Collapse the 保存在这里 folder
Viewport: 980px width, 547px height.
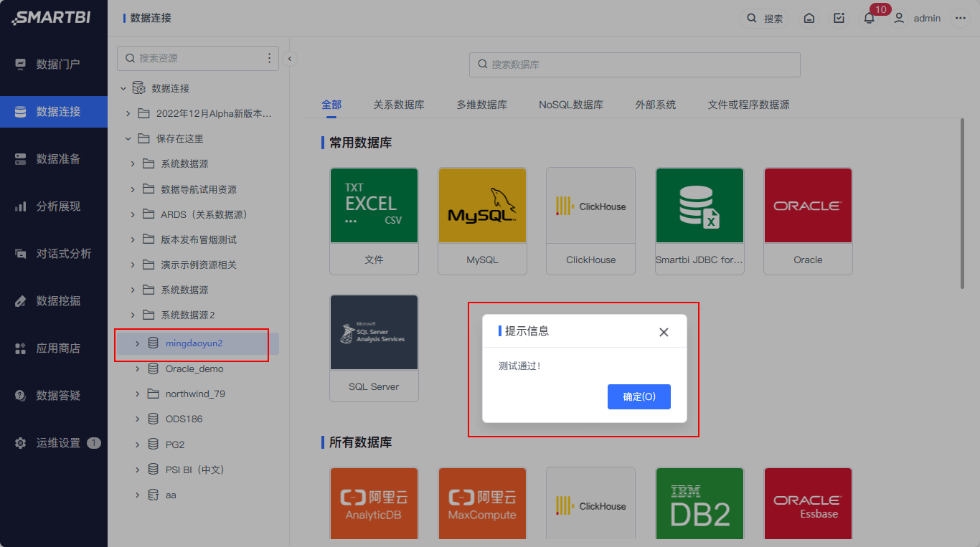pyautogui.click(x=128, y=138)
